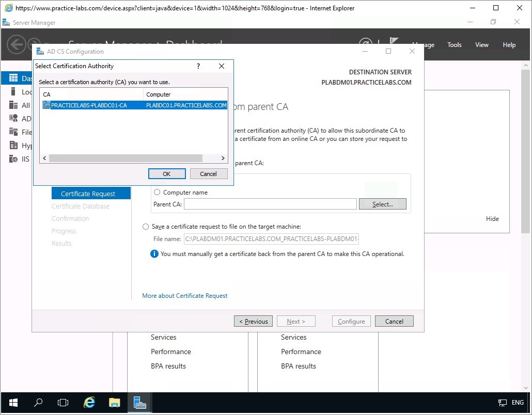Viewport: 532px width, 415px height.
Task: Click the Server Manager taskbar icon
Action: coord(140,403)
